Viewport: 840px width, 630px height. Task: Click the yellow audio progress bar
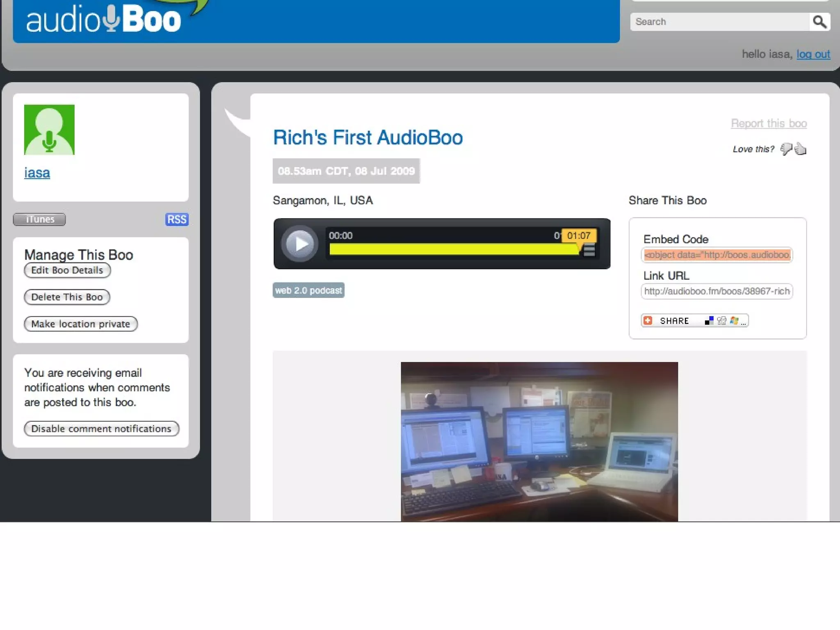(x=453, y=249)
